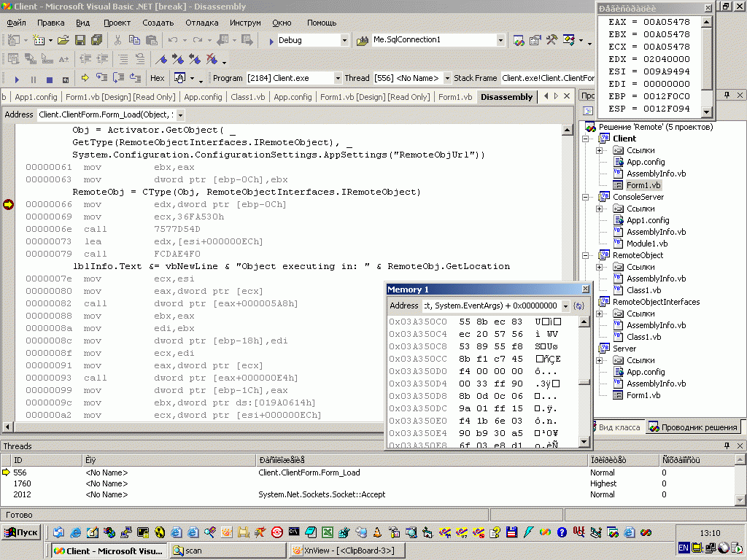Click the Save All toolbar icon
Image resolution: width=747 pixels, height=560 pixels.
pos(95,40)
